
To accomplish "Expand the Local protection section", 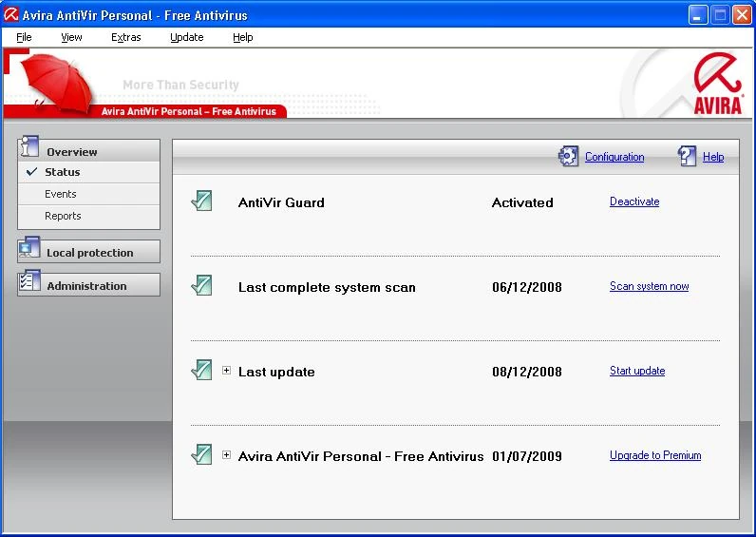I will 89,253.
